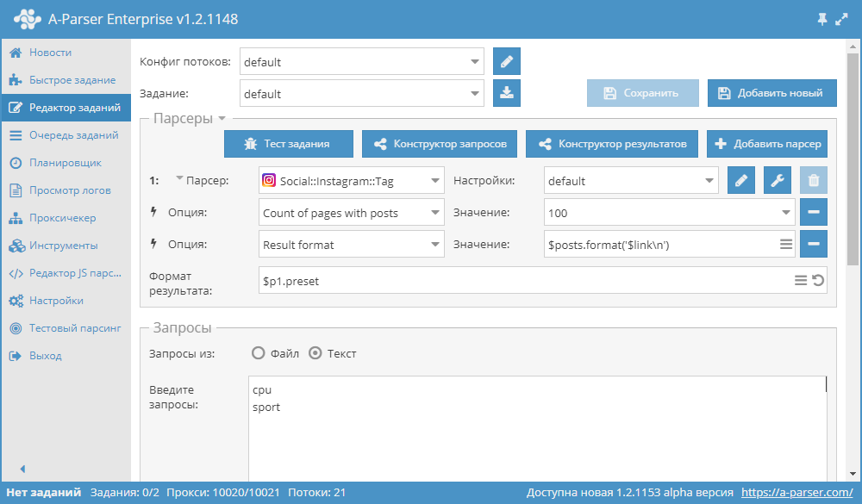Open Настройки in sidebar
Screen dimensions: 862x504
[x=66, y=300]
